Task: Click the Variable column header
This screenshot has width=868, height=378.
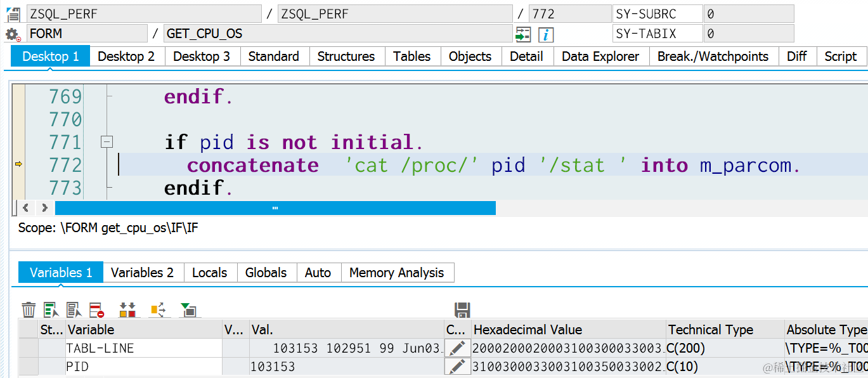Action: point(143,330)
